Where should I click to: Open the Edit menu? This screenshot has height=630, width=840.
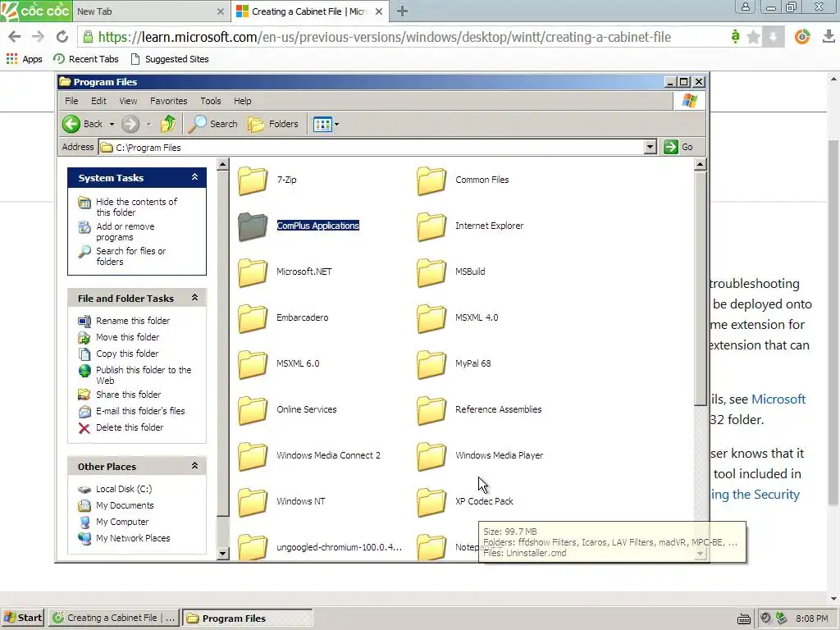pos(98,101)
